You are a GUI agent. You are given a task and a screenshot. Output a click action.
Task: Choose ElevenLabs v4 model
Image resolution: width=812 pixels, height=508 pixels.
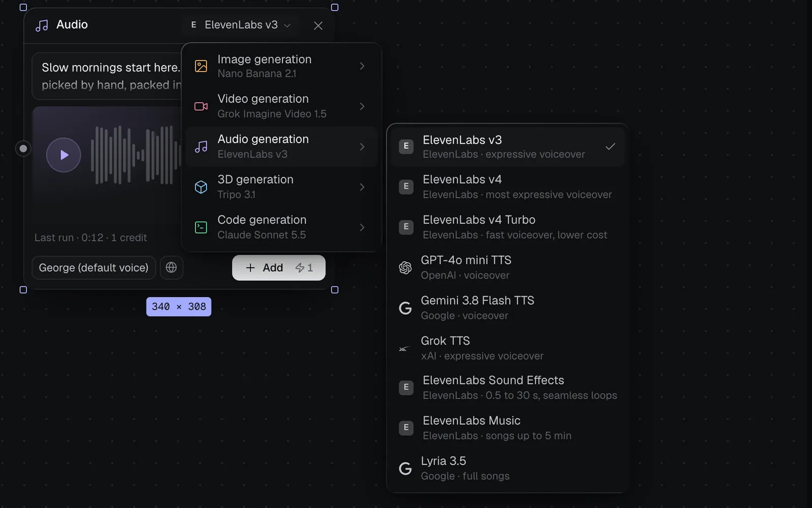(507, 187)
